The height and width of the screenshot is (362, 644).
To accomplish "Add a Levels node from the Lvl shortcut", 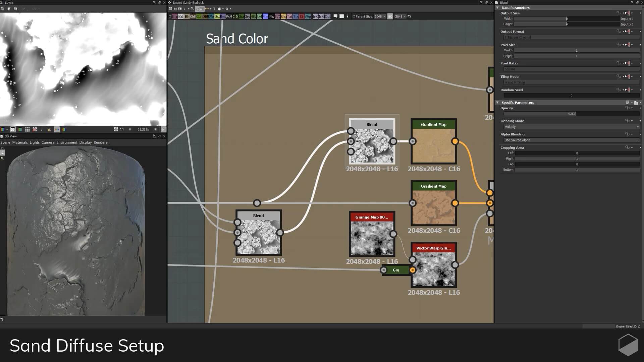I will [259, 16].
